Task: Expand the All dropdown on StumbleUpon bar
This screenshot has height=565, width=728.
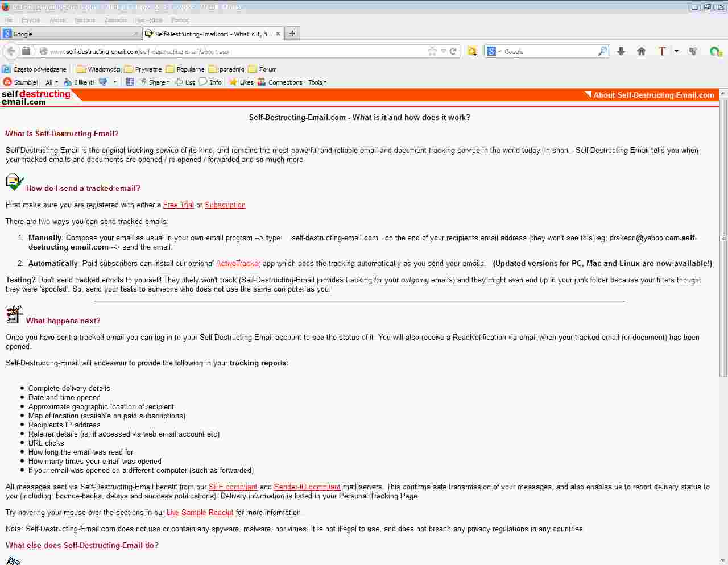Action: [52, 82]
